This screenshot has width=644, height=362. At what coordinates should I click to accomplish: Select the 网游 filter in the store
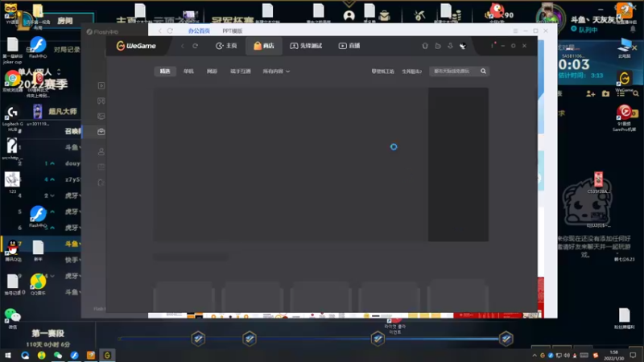coord(212,71)
